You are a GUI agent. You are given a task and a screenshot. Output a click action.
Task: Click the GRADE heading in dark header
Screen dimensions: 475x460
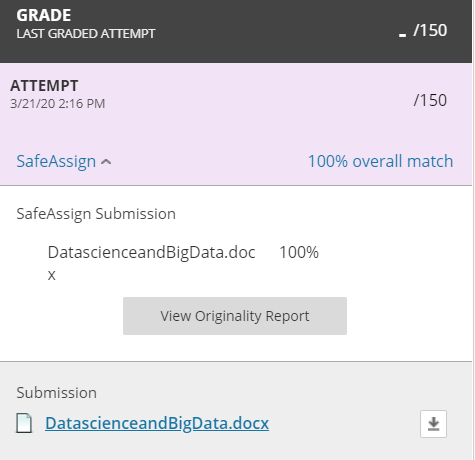(x=44, y=15)
